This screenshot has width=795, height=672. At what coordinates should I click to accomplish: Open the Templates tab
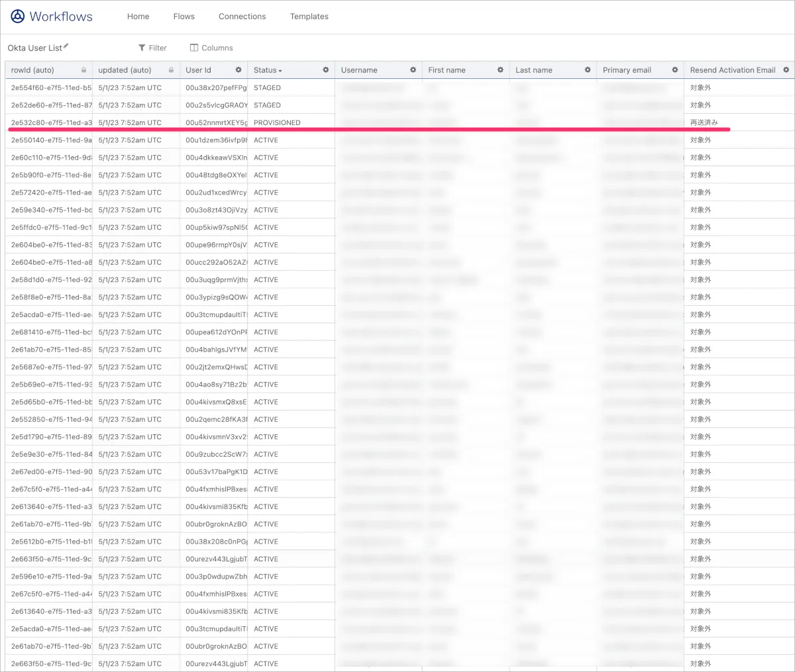point(309,17)
